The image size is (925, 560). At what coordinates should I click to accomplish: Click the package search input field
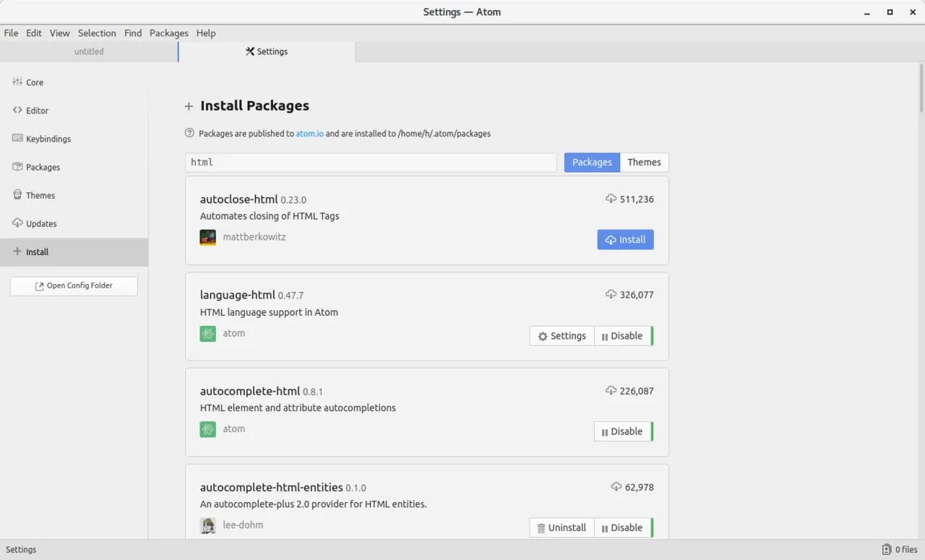point(371,163)
